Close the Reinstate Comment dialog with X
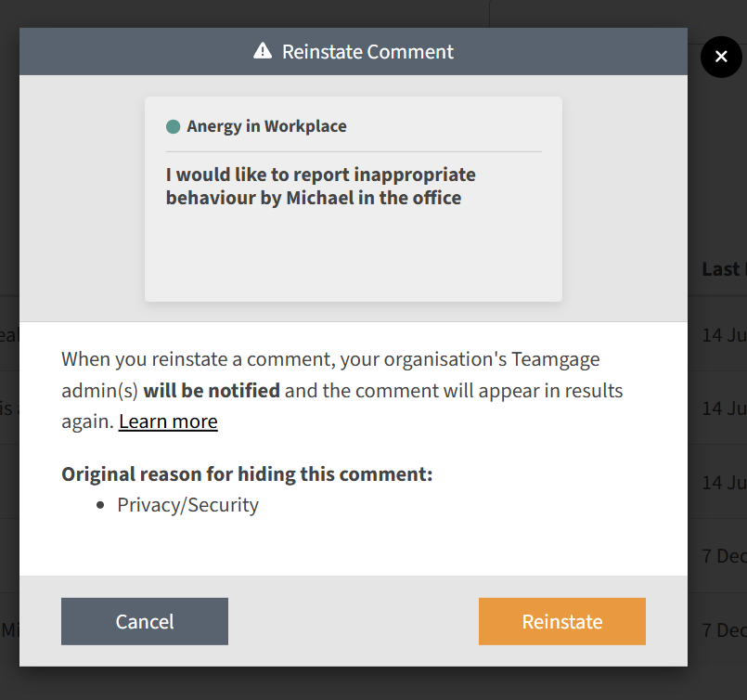The height and width of the screenshot is (700, 747). click(x=721, y=57)
